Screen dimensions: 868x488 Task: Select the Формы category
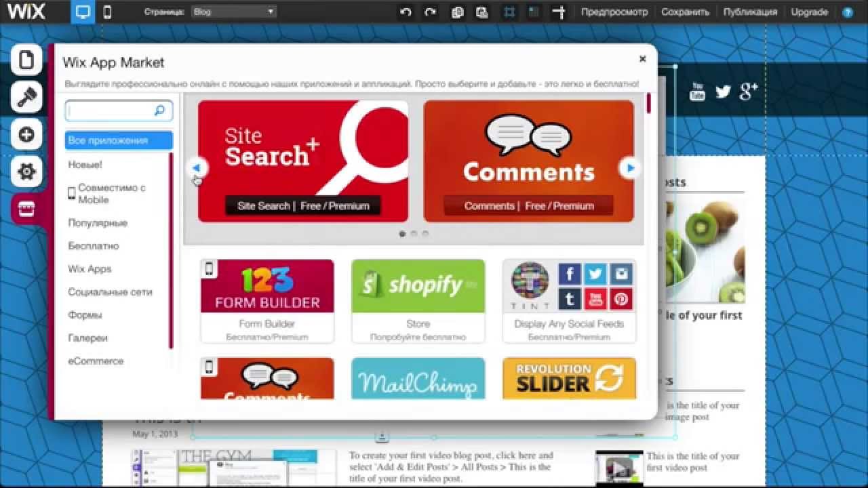[85, 315]
